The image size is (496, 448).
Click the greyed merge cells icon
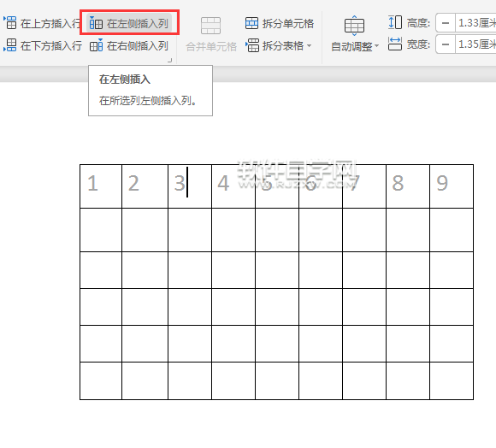210,26
